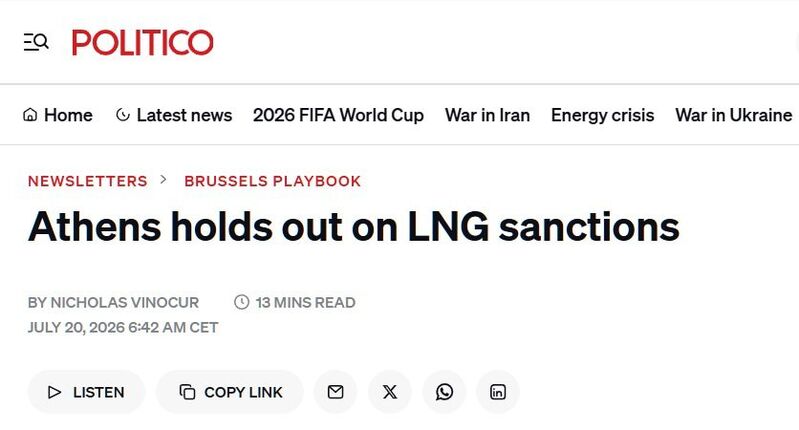
Task: Open 2026 FIFA World Cup section
Action: point(338,115)
